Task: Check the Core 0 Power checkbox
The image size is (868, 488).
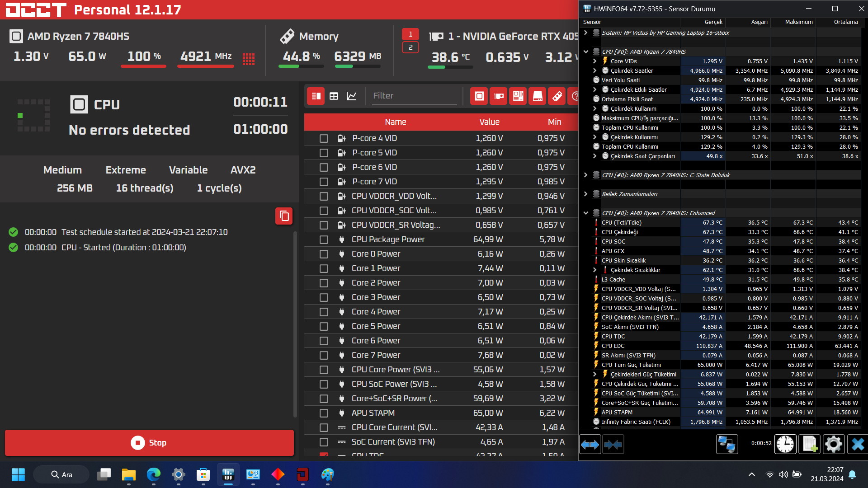Action: pyautogui.click(x=324, y=254)
